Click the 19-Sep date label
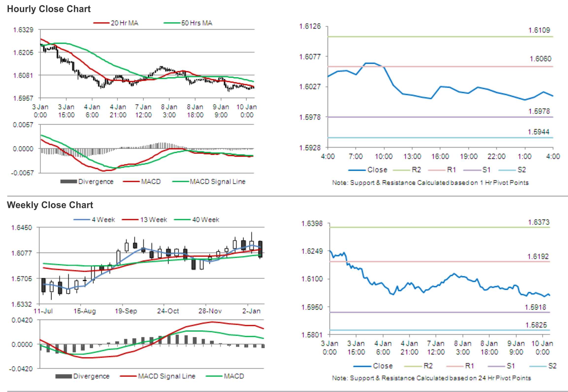 (126, 311)
